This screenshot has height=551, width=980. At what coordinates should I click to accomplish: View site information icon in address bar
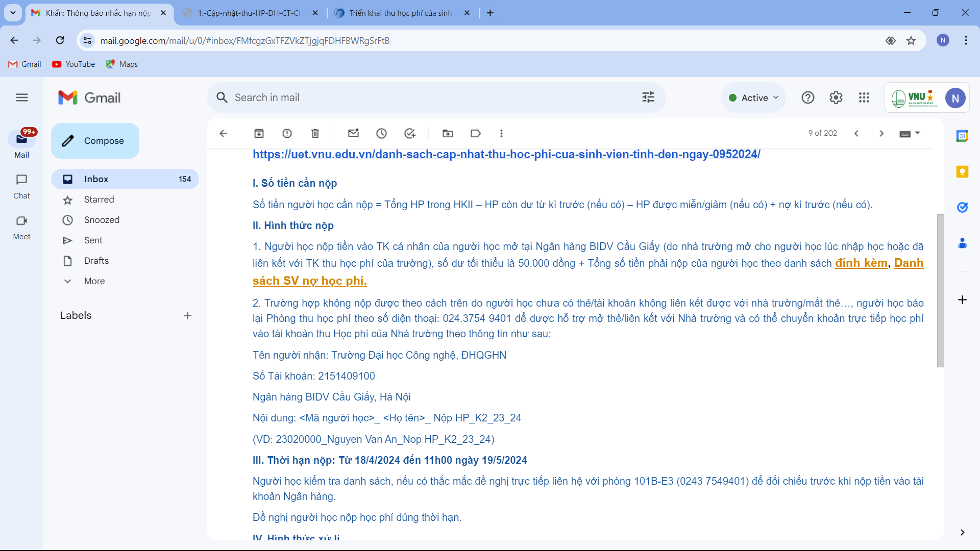coord(88,40)
